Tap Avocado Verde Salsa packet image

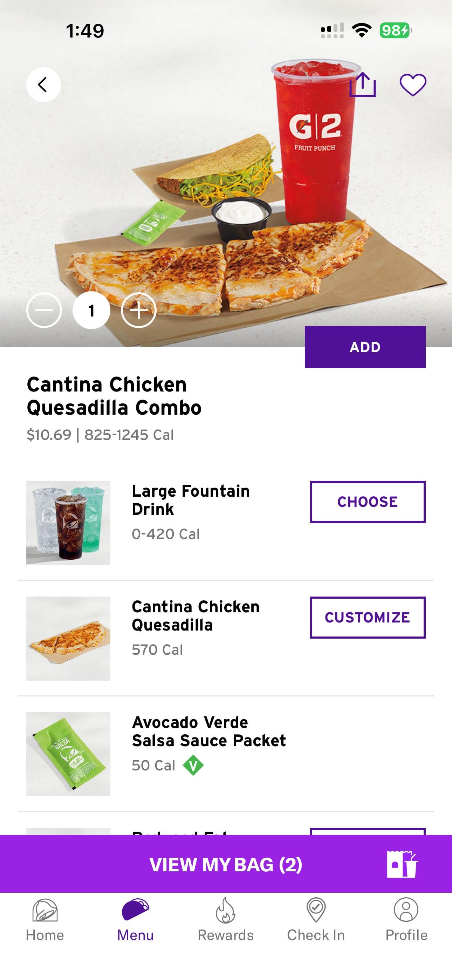68,754
